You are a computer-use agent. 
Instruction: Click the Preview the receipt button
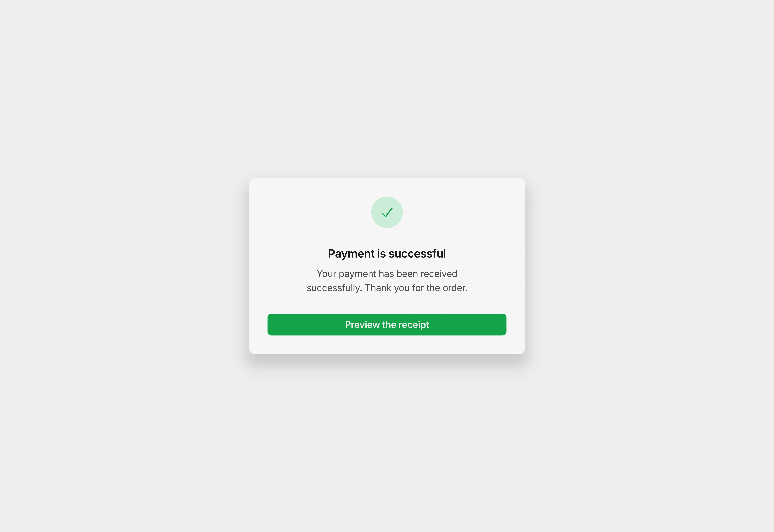(387, 325)
